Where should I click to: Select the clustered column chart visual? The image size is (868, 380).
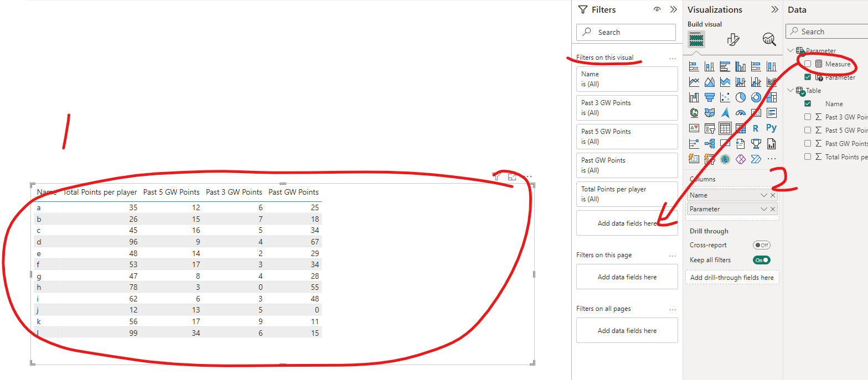[740, 66]
